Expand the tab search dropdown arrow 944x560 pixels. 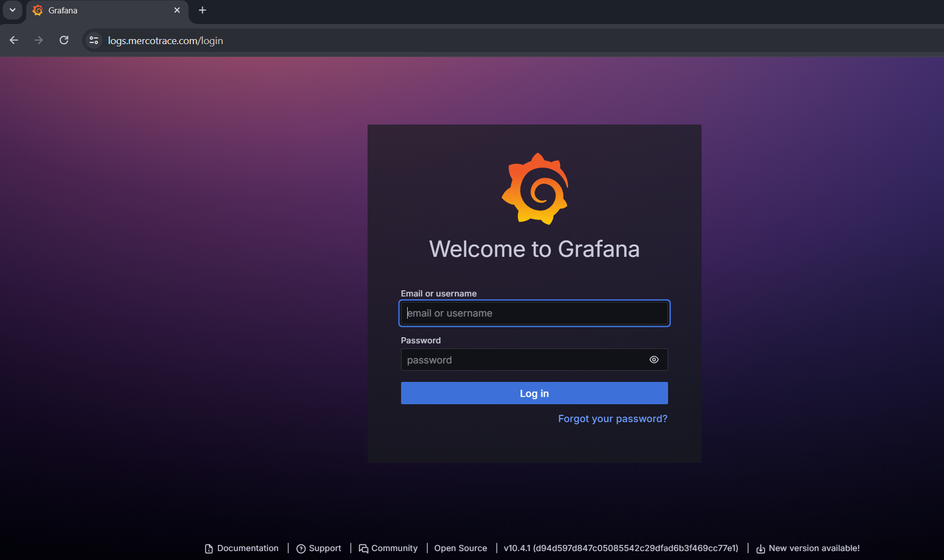[12, 10]
